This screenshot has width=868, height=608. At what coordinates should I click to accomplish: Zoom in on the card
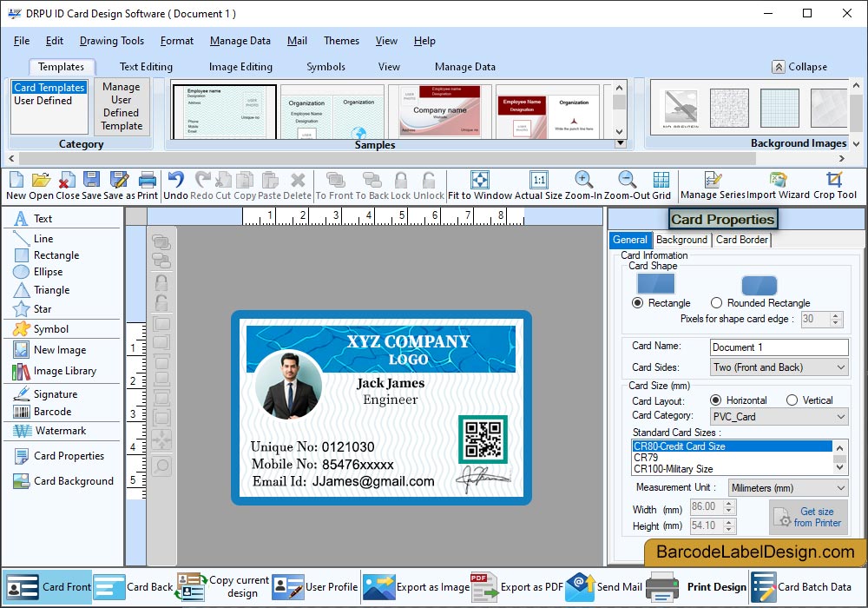pyautogui.click(x=583, y=180)
